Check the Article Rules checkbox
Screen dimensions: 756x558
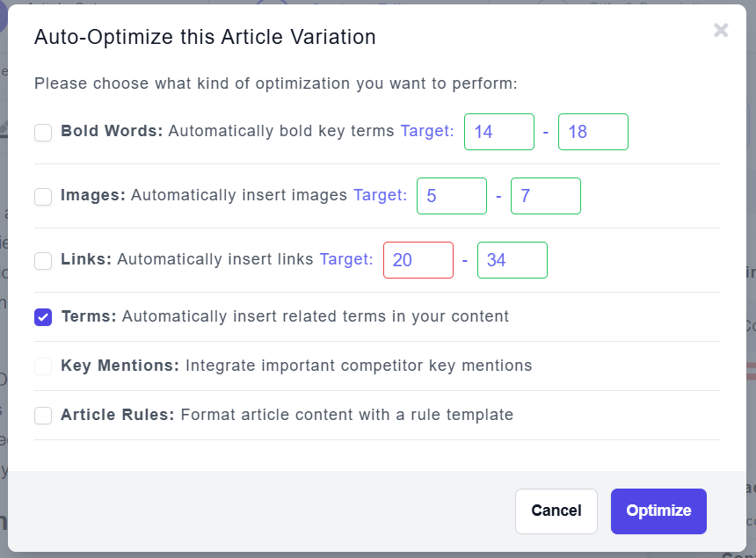point(43,416)
